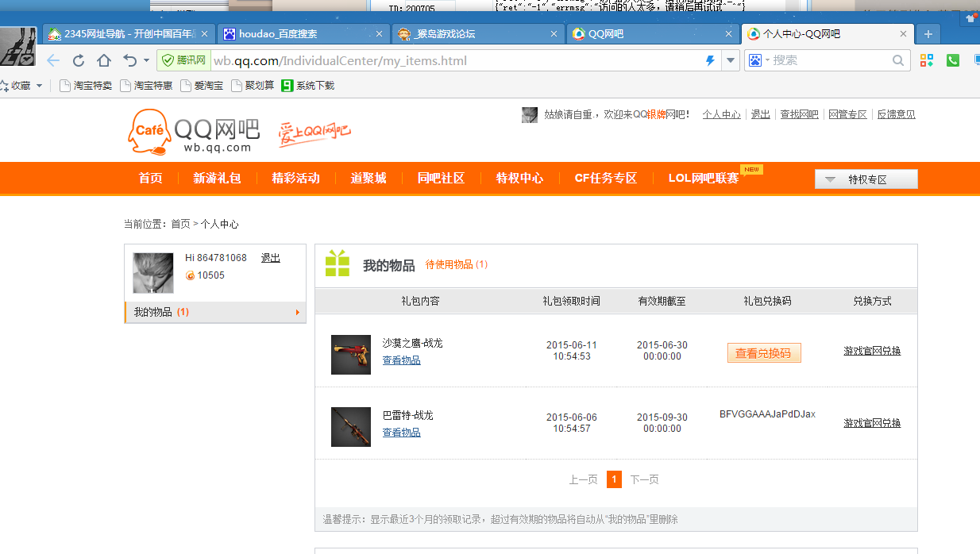Click the undo closed tab arrow icon
Image resolution: width=980 pixels, height=554 pixels.
coord(130,60)
